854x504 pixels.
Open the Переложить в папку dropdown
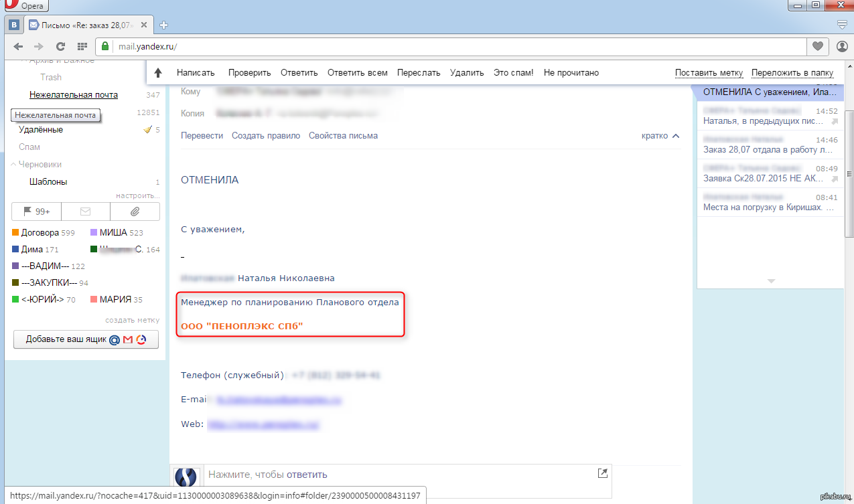[792, 72]
